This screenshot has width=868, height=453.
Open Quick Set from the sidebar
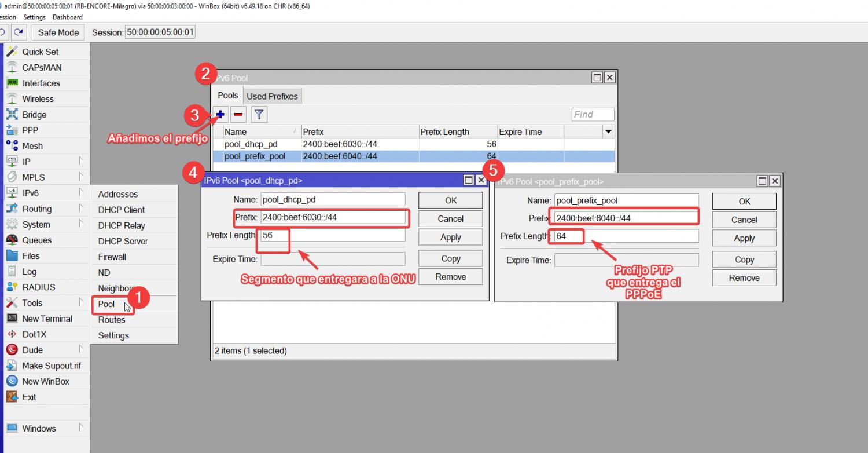(x=40, y=52)
